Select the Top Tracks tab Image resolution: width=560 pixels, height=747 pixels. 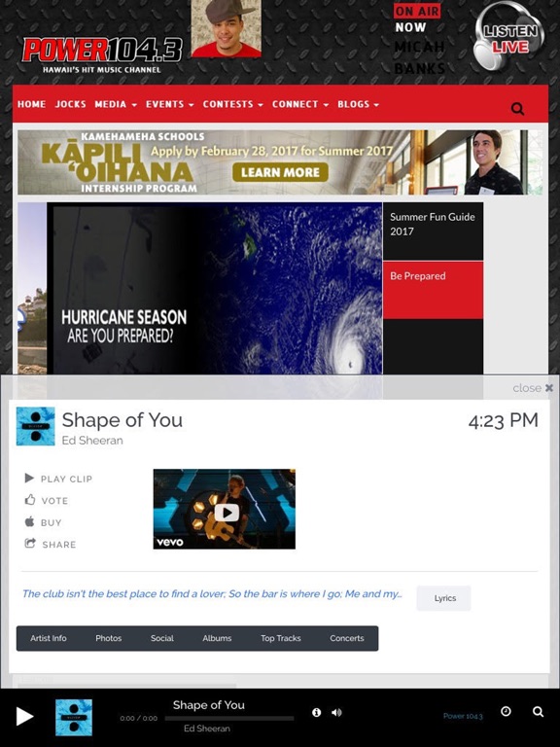pyautogui.click(x=281, y=638)
